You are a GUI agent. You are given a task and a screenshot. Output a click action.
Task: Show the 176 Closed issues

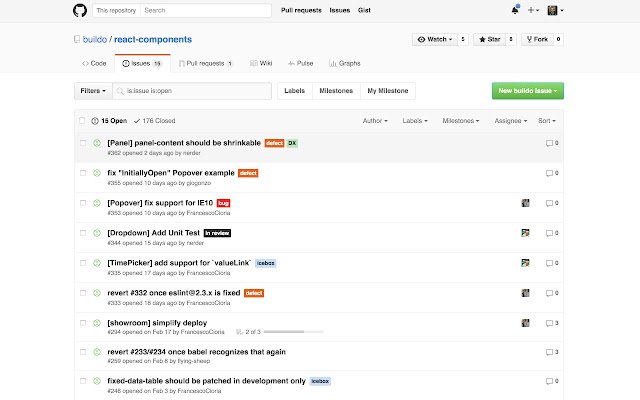coord(154,121)
